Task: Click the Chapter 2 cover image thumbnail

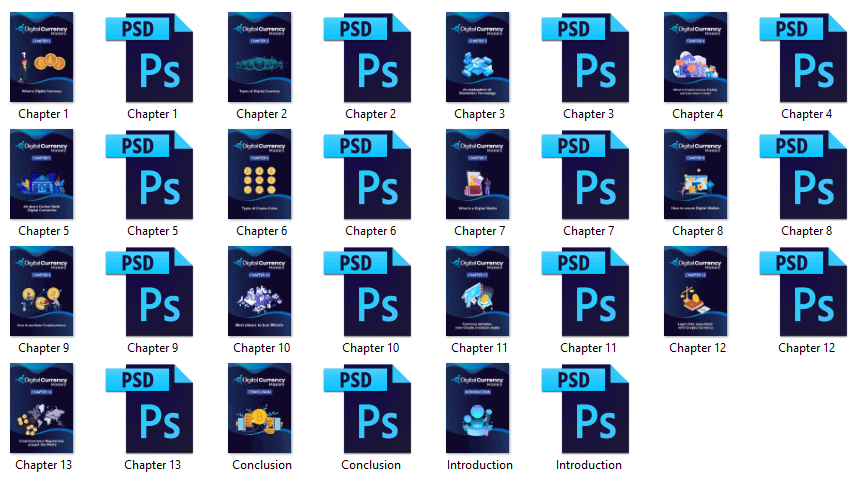Action: click(260, 57)
